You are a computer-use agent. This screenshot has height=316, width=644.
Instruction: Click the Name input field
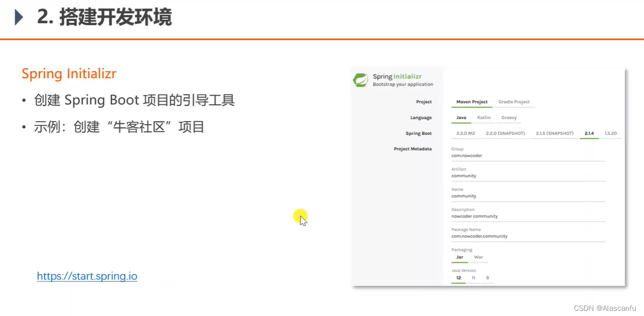tap(528, 196)
